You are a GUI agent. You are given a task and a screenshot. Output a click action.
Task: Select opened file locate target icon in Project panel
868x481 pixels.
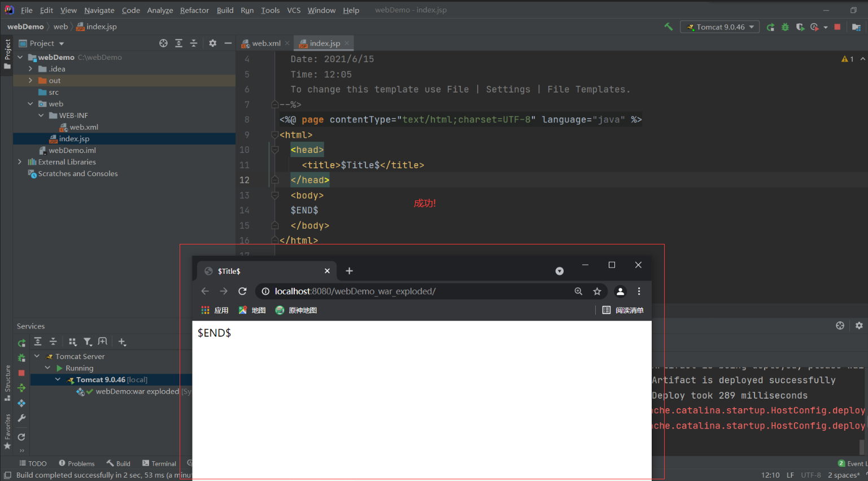(163, 43)
